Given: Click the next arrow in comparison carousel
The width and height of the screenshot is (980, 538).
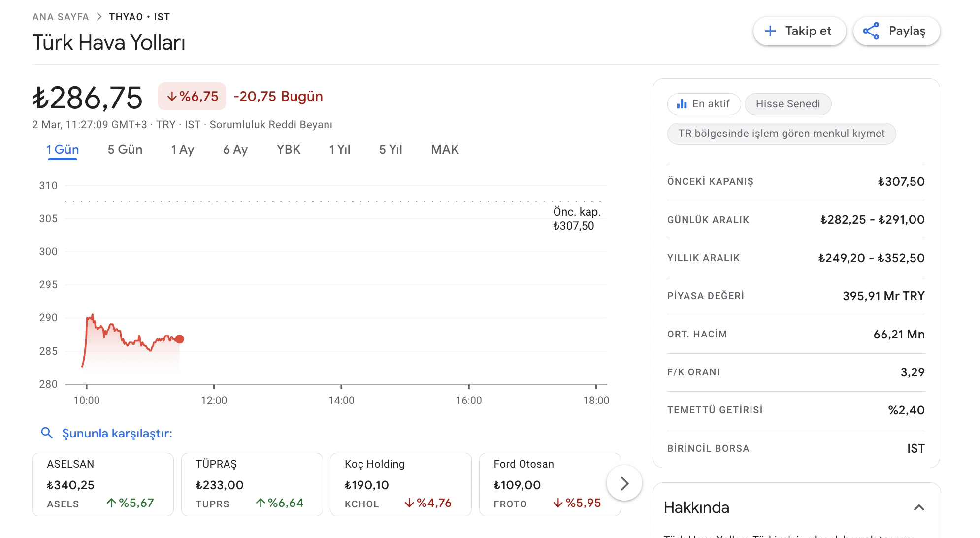Looking at the screenshot, I should [x=624, y=483].
